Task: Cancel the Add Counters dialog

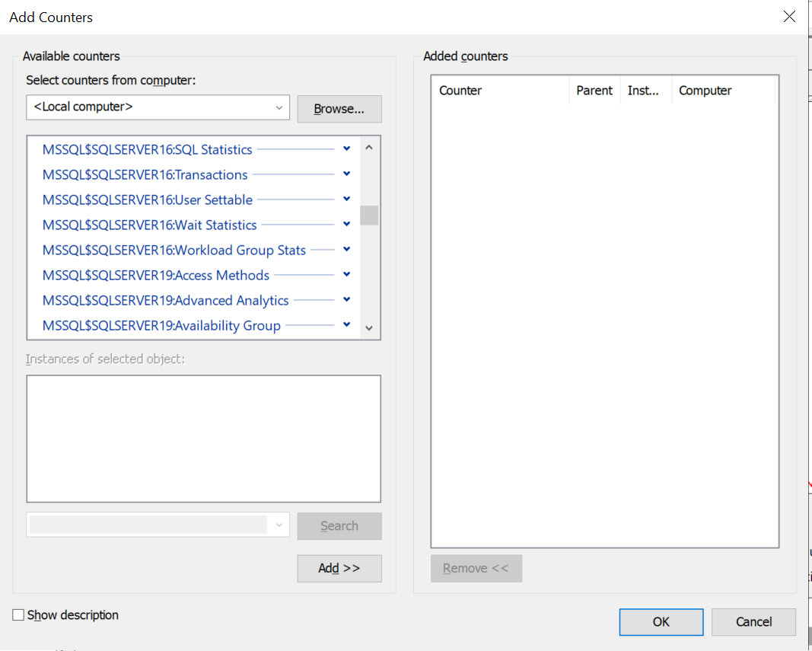Action: click(x=753, y=622)
